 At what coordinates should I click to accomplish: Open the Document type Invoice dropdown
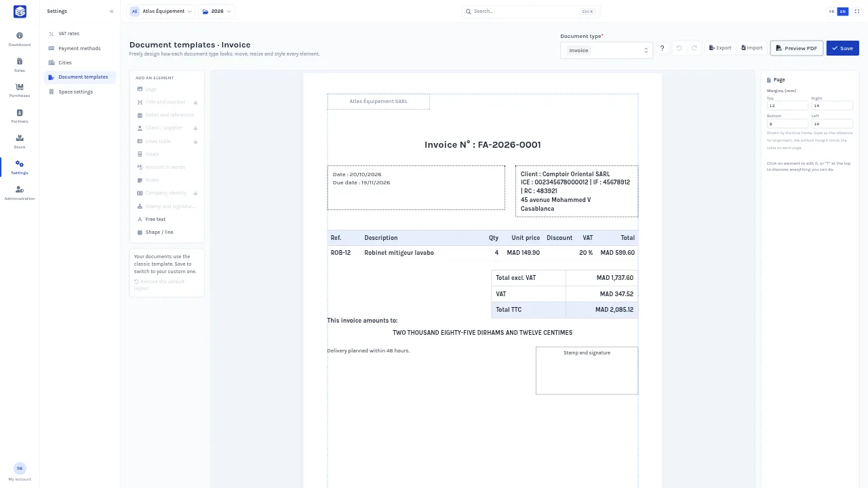(x=606, y=50)
